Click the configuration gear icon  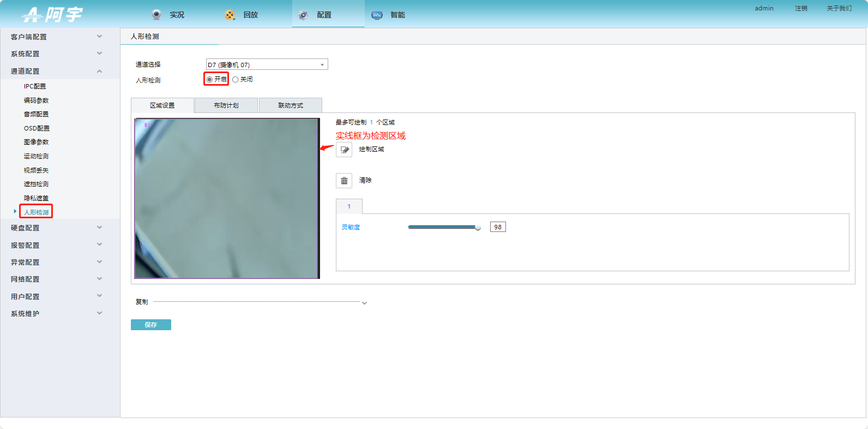pos(304,15)
